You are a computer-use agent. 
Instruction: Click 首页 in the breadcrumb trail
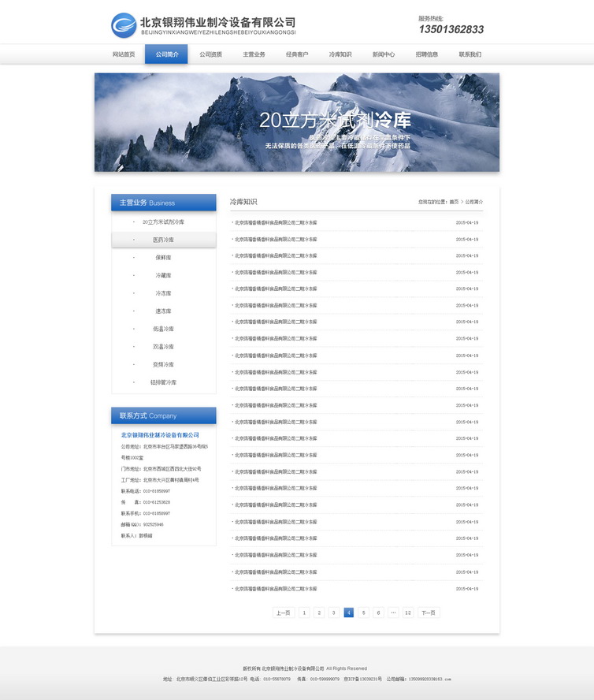point(454,203)
